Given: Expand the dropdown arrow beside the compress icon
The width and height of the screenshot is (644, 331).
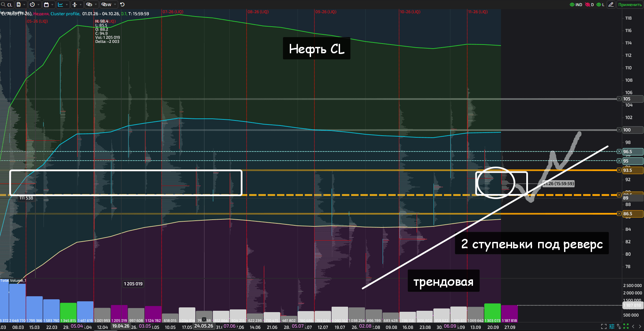Looking at the screenshot, I should pos(81,5).
